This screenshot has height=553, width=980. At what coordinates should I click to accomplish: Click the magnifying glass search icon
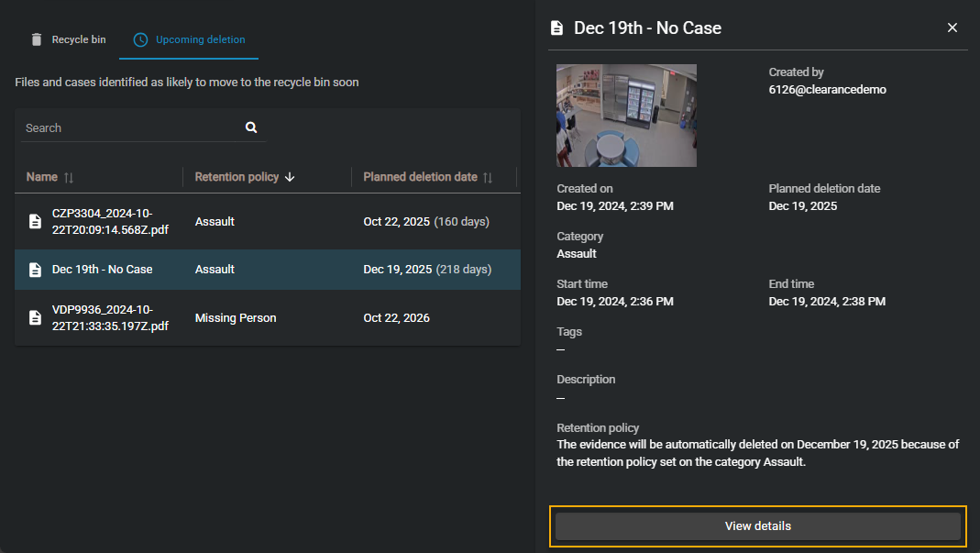click(251, 127)
